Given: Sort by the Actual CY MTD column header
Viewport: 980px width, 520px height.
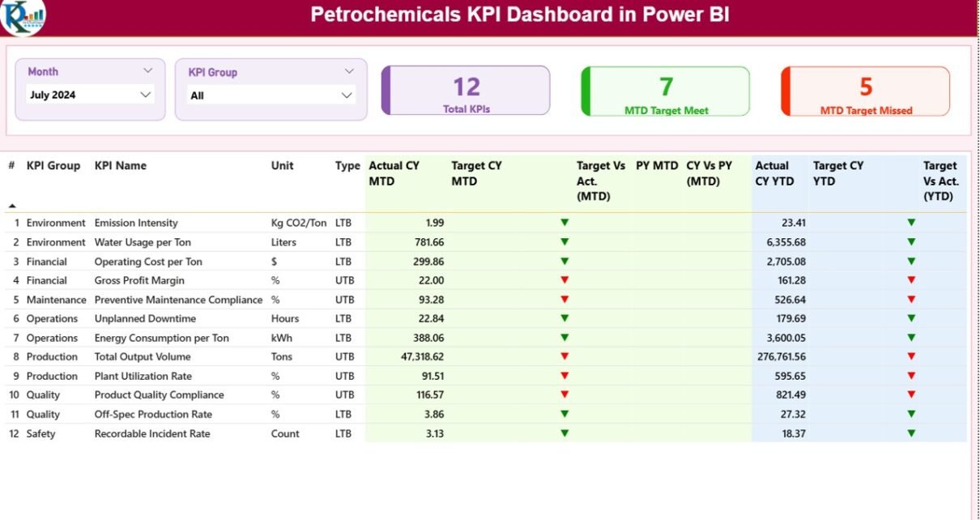Looking at the screenshot, I should click(394, 173).
